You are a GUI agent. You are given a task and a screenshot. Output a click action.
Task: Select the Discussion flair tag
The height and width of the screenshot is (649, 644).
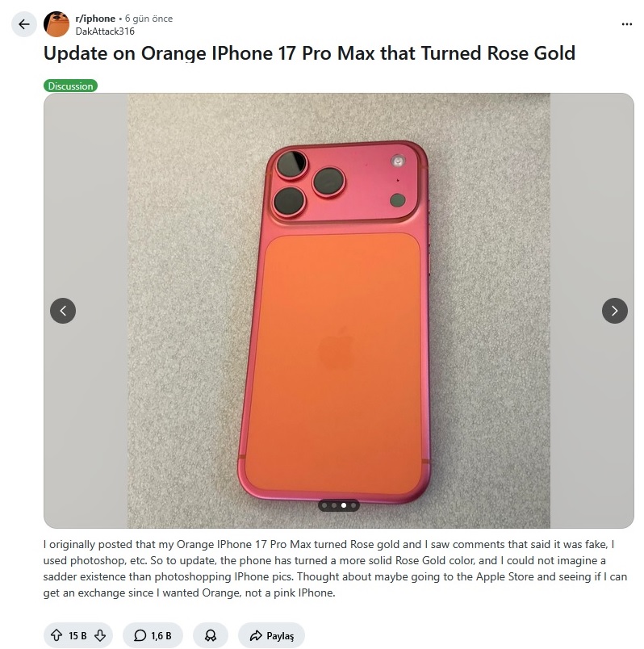click(x=70, y=86)
